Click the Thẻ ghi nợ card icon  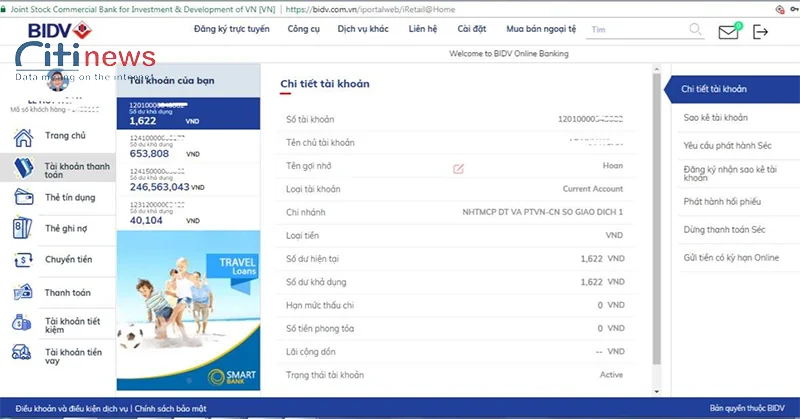(x=22, y=228)
